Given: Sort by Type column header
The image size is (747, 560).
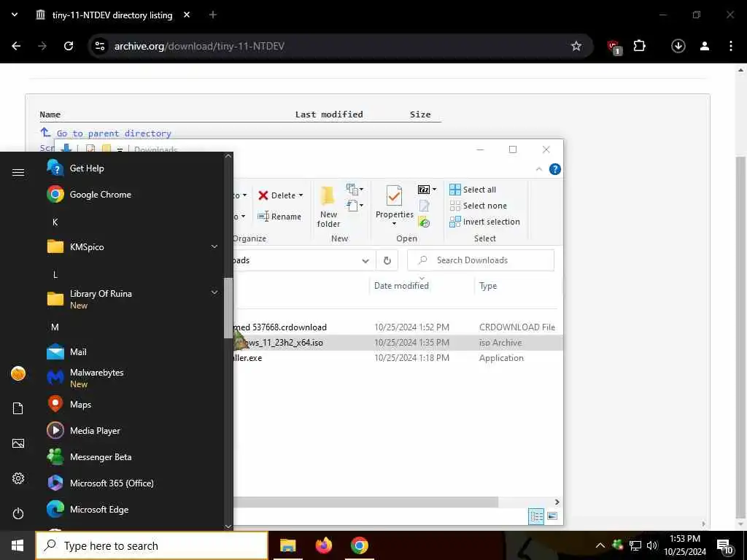Looking at the screenshot, I should pyautogui.click(x=488, y=286).
